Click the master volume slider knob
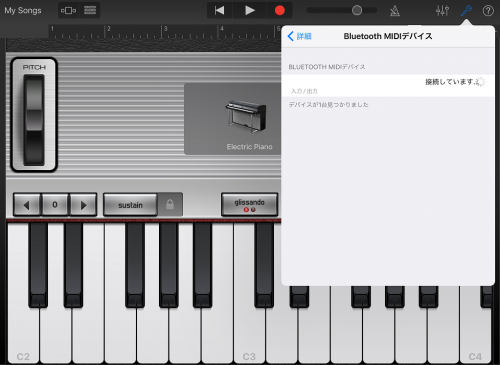 point(357,10)
